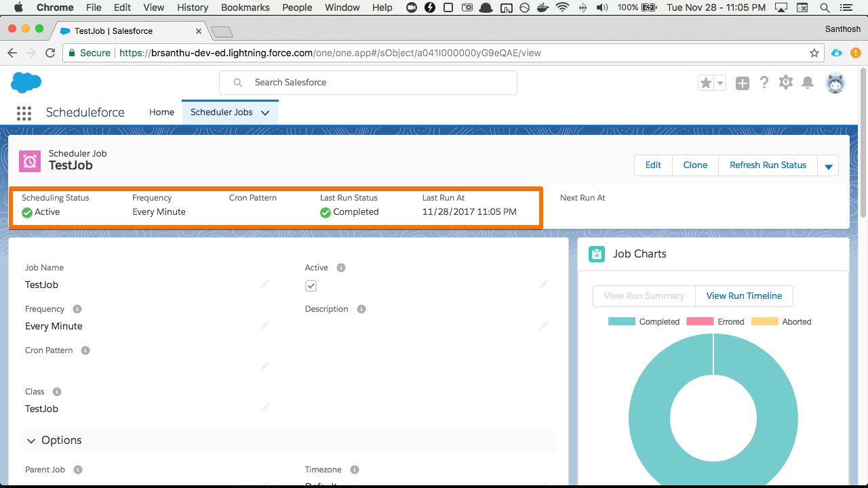Click the Help question mark icon
The width and height of the screenshot is (868, 488).
pyautogui.click(x=764, y=83)
